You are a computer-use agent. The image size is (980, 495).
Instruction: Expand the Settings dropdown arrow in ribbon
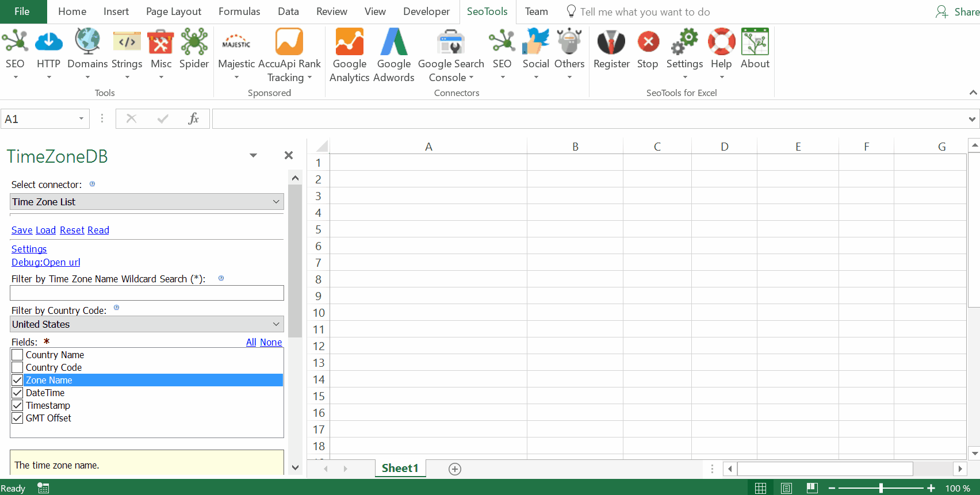click(x=684, y=77)
